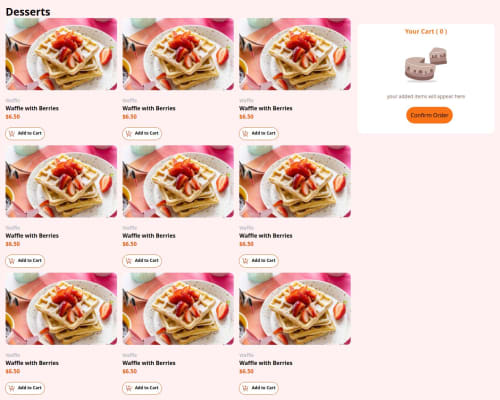Click cart icon on second row's middle Add to Cart
This screenshot has width=500, height=400.
129,261
